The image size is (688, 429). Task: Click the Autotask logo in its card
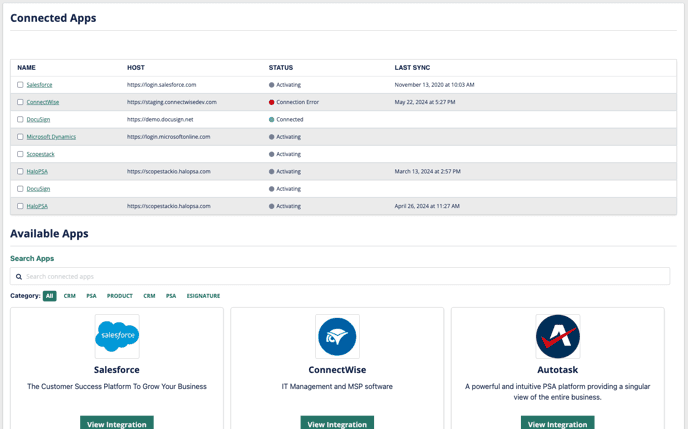tap(558, 336)
